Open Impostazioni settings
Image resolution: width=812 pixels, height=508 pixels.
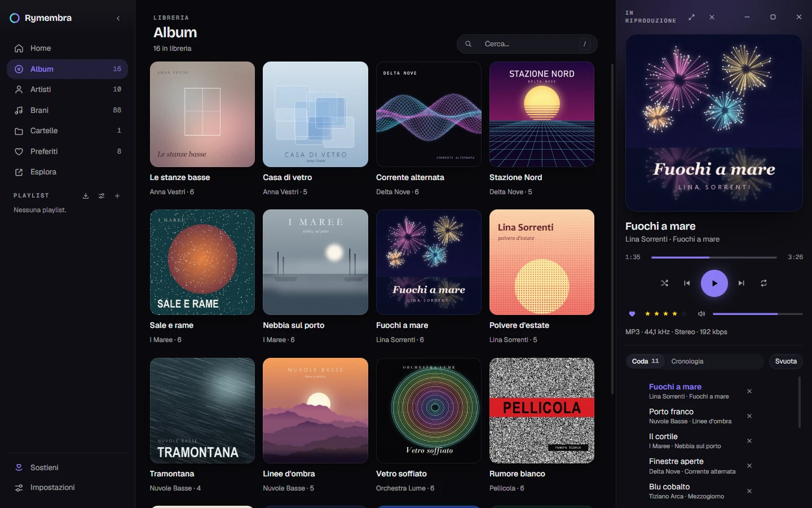point(67,488)
